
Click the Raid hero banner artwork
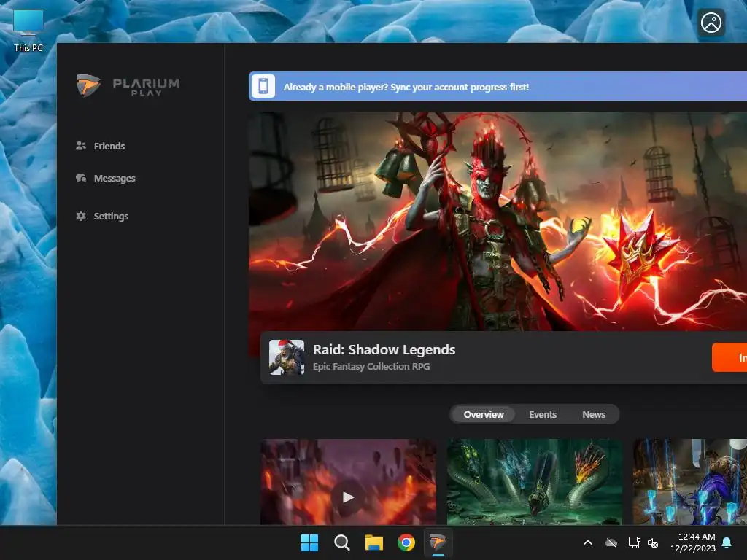pos(498,222)
